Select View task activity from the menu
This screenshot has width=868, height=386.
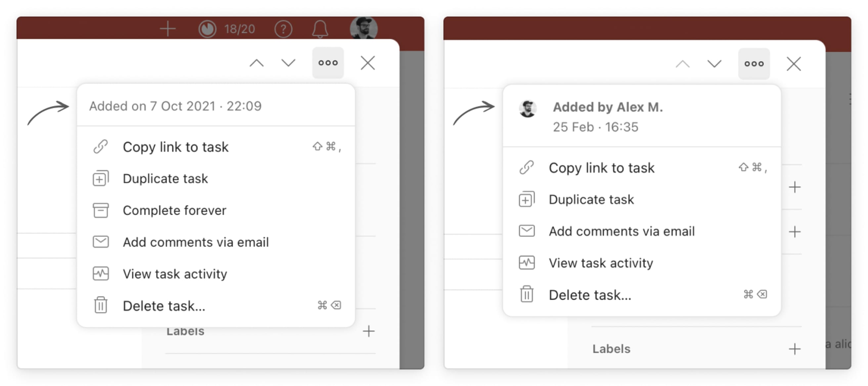[x=175, y=274]
